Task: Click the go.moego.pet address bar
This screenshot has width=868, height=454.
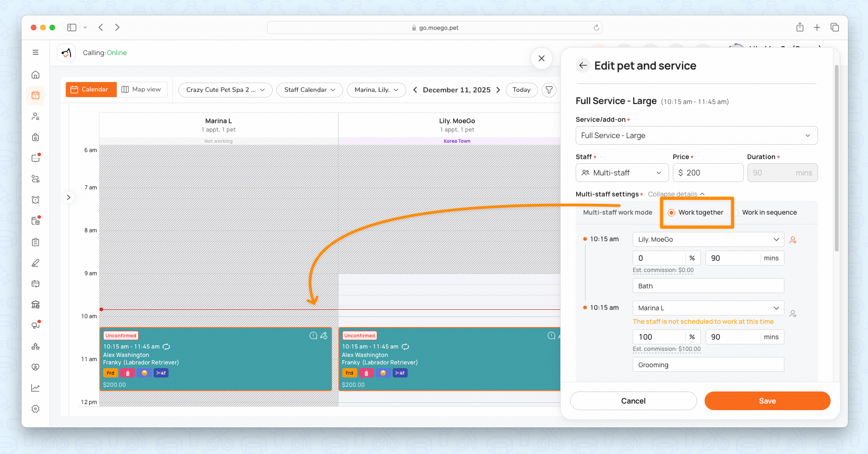Action: (x=434, y=28)
